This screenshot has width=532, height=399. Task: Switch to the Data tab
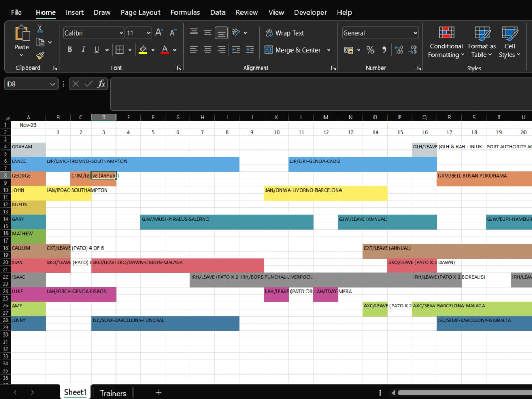pyautogui.click(x=218, y=12)
